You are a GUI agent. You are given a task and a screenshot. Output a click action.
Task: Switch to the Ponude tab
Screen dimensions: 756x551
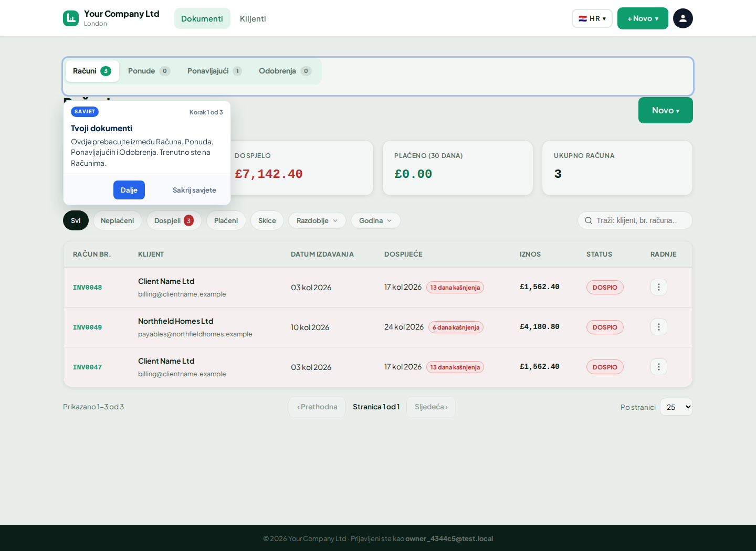coord(149,71)
